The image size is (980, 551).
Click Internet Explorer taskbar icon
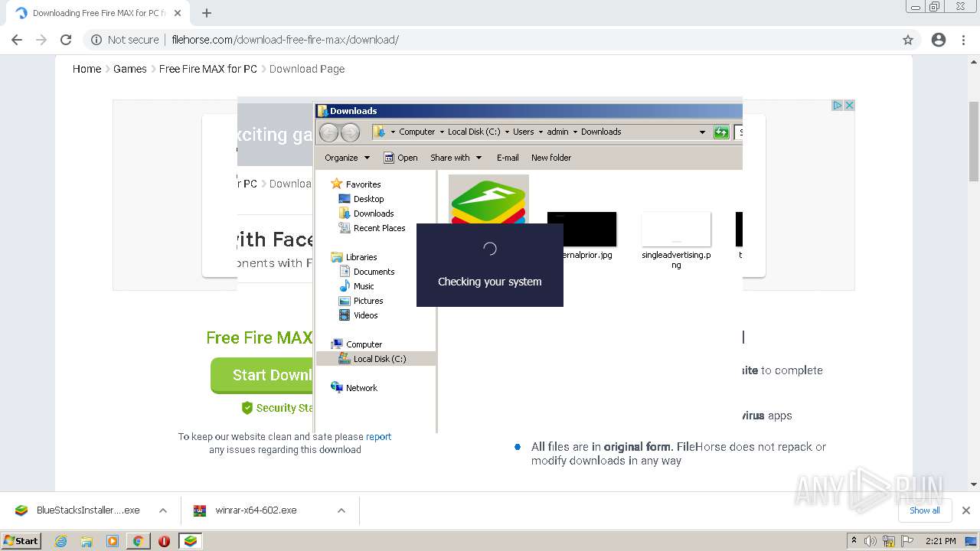(x=61, y=541)
